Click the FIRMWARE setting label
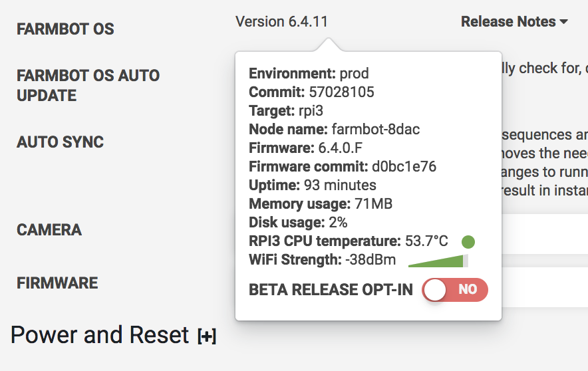Screen dimensions: 588x371 57,283
